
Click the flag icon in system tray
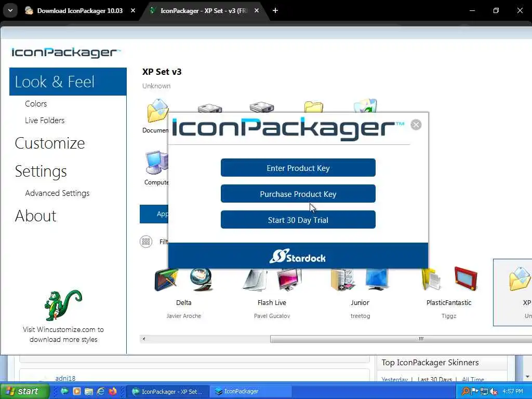(475, 391)
